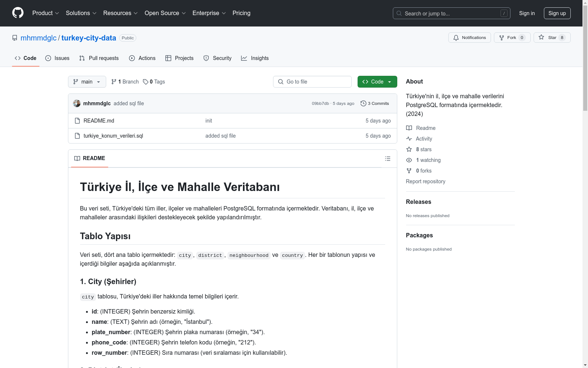Expand the Enterprise menu

[x=209, y=13]
